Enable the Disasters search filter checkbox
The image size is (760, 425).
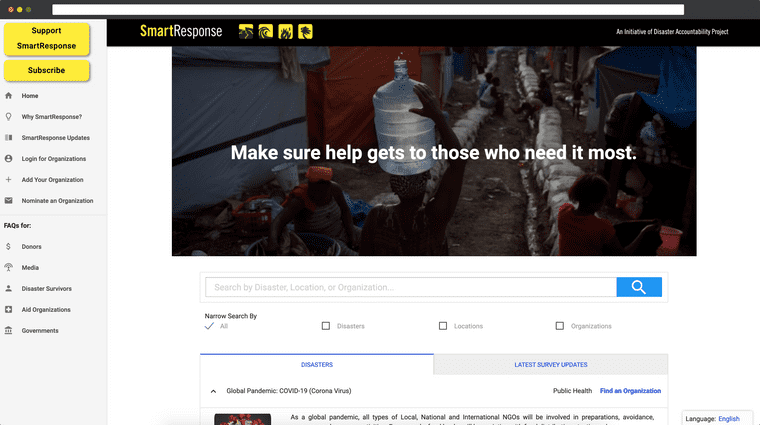tap(326, 326)
